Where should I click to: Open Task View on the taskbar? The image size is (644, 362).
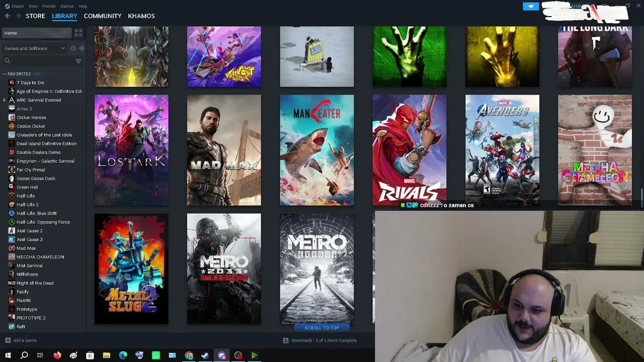coord(40,355)
